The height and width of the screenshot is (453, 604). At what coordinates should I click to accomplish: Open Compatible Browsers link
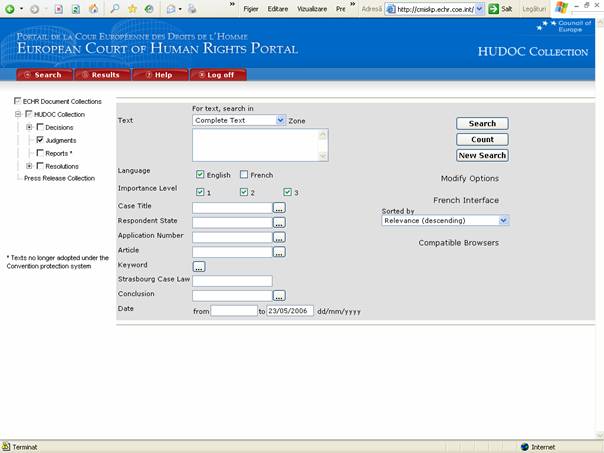click(459, 243)
